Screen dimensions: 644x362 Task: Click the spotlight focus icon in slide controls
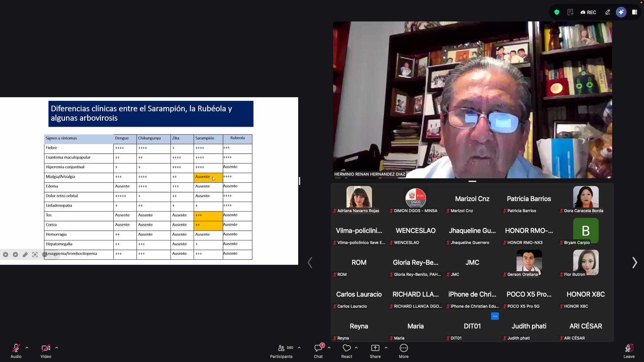[x=35, y=255]
